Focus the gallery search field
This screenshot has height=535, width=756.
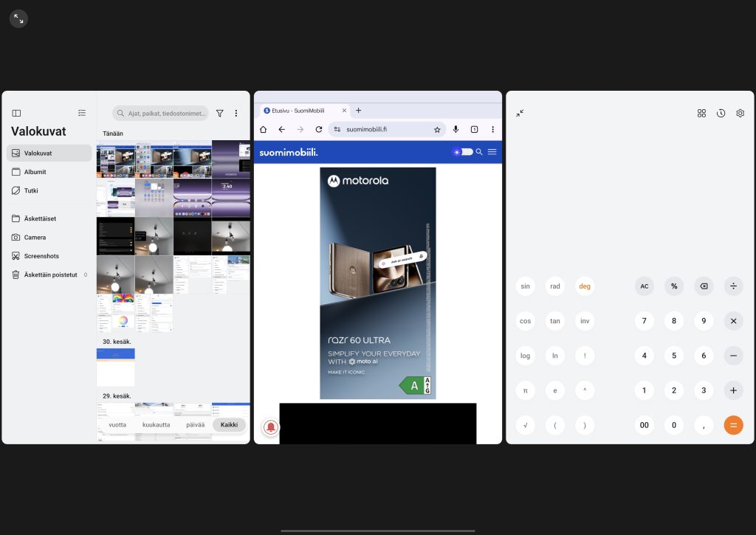click(x=160, y=113)
